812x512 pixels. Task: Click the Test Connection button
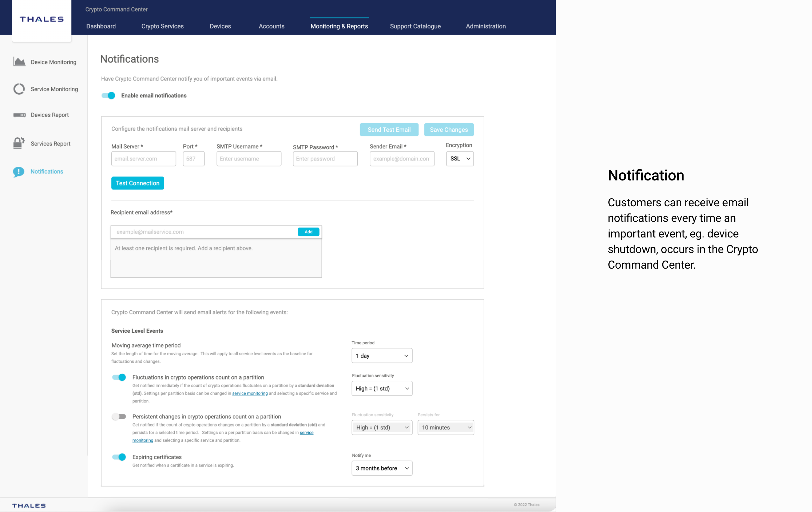(138, 183)
